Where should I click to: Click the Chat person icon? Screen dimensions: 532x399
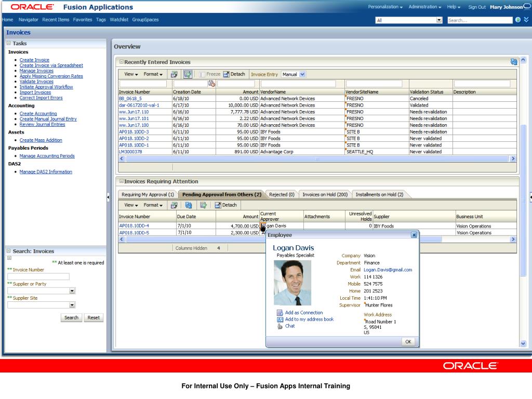(x=280, y=326)
